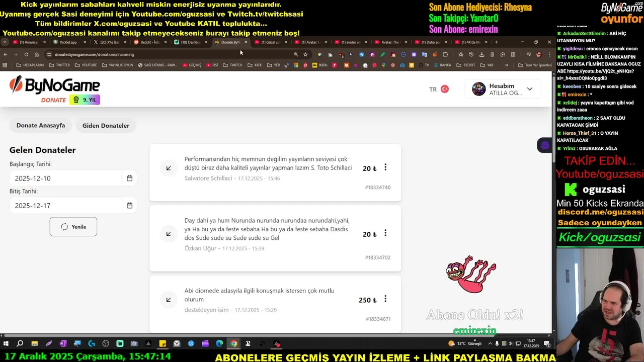Expand the bookmarks overflow chevron

(507, 65)
